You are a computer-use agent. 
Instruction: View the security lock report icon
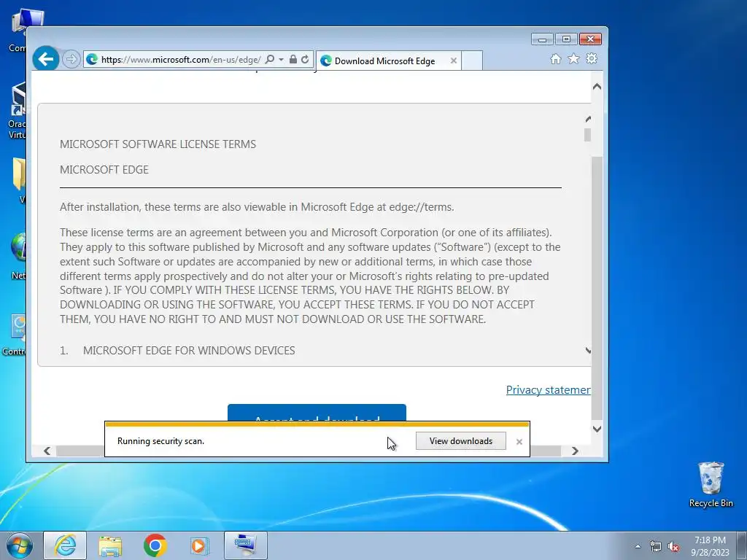[293, 60]
